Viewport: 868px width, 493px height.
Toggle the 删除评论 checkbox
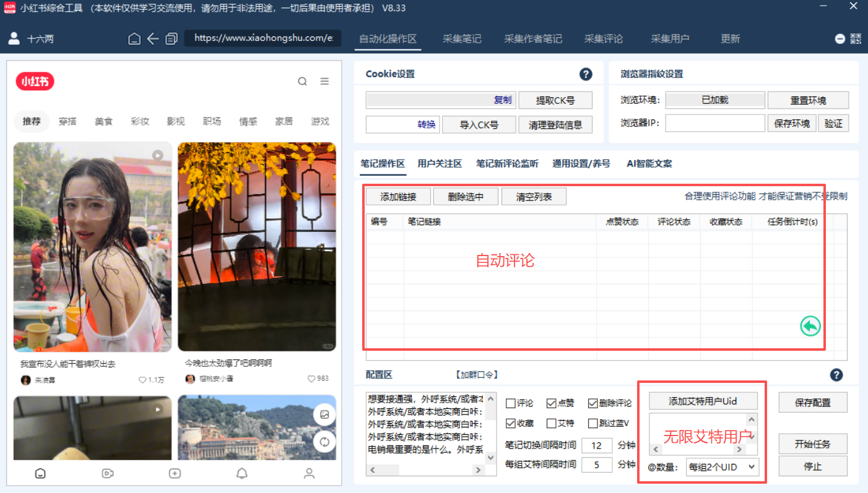tap(592, 403)
